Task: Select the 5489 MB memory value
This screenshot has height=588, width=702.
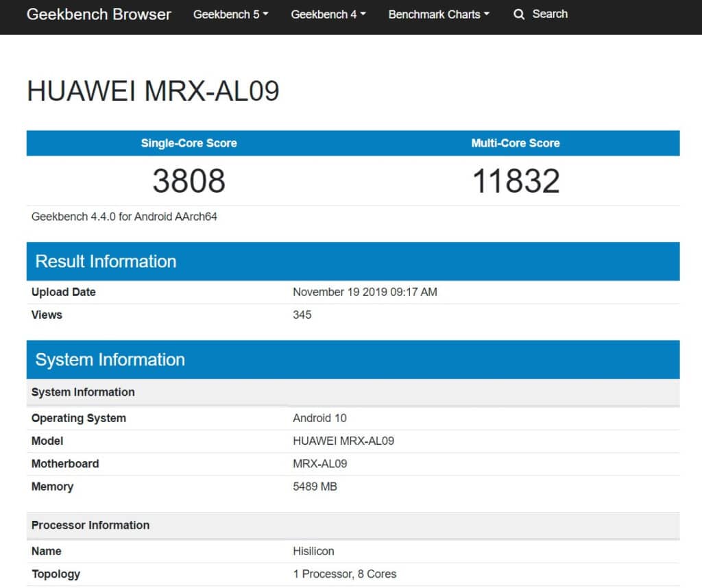Action: click(x=315, y=487)
